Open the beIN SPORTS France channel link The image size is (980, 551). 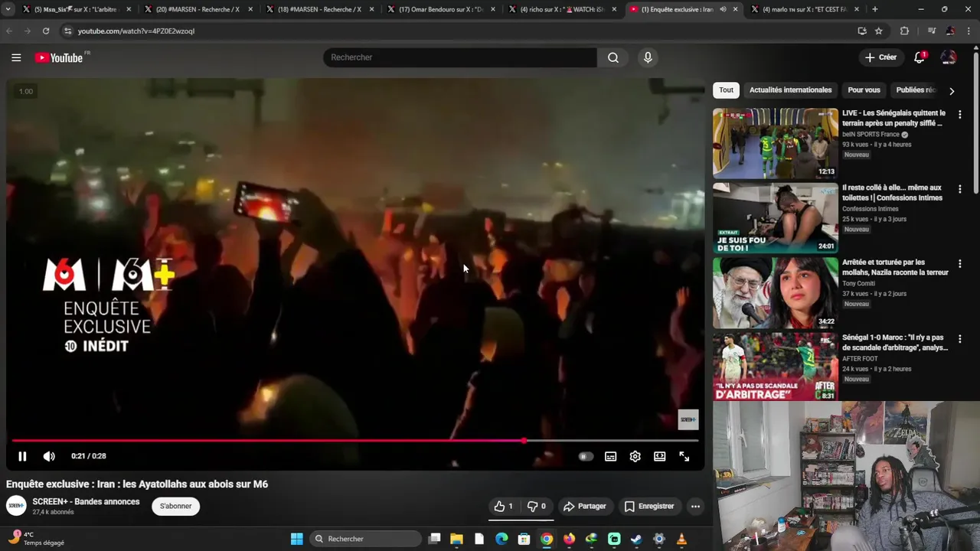pos(871,134)
